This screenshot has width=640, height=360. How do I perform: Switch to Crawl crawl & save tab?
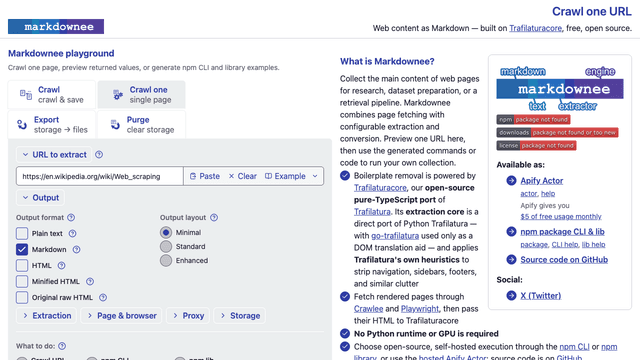point(52,95)
